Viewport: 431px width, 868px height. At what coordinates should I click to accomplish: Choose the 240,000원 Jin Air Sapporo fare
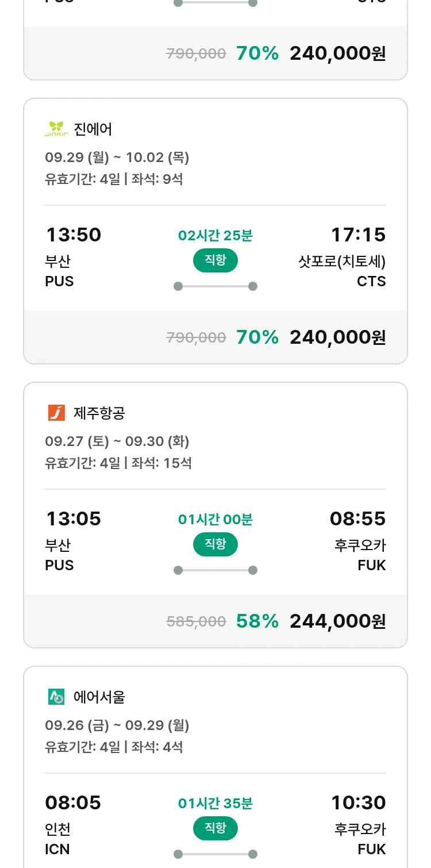coord(337,337)
